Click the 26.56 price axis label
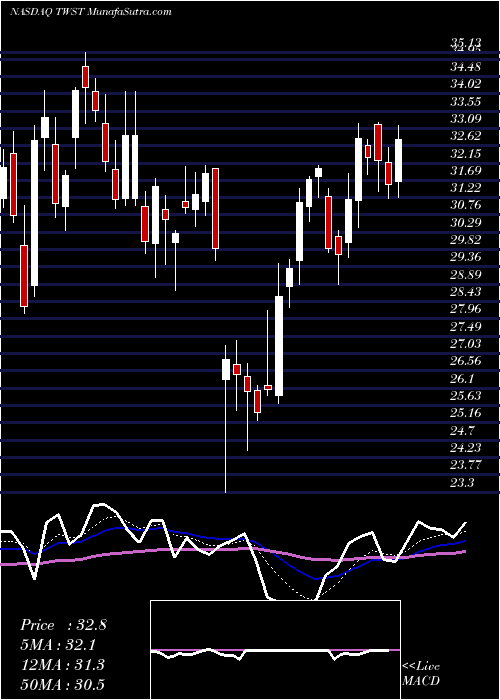Viewport: 500px width, 700px height. click(466, 361)
